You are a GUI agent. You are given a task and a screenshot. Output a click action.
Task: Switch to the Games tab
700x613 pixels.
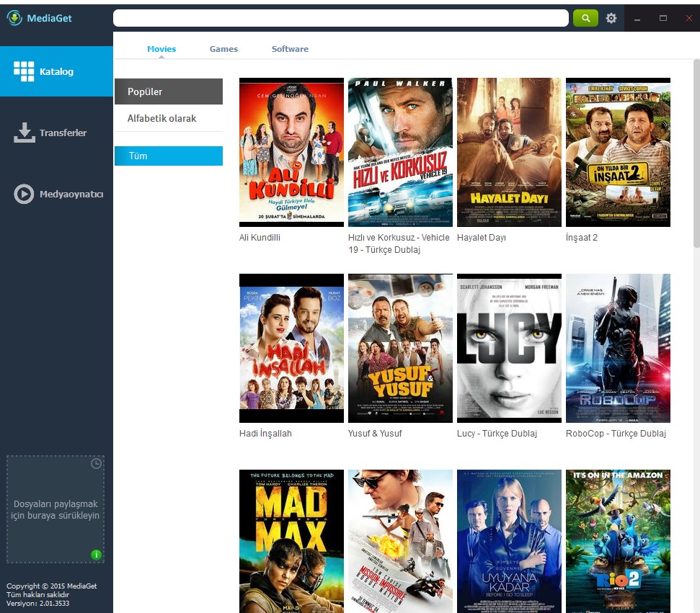point(223,49)
